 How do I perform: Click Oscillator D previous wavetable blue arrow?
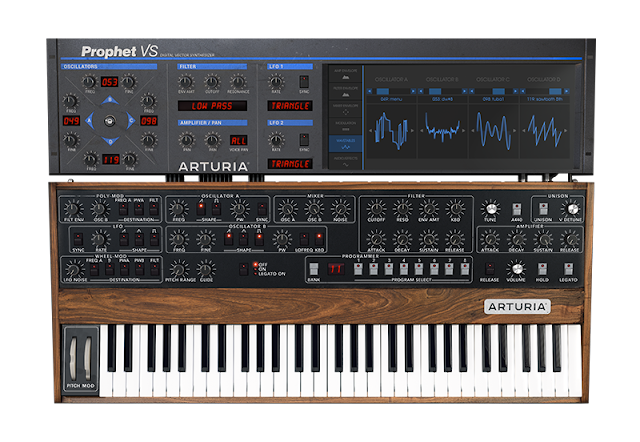[x=523, y=91]
